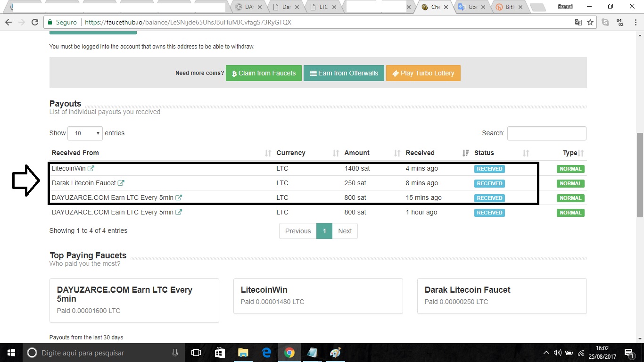Open the Windows Start menu
Viewport: 644px width, 362px height.
11,353
